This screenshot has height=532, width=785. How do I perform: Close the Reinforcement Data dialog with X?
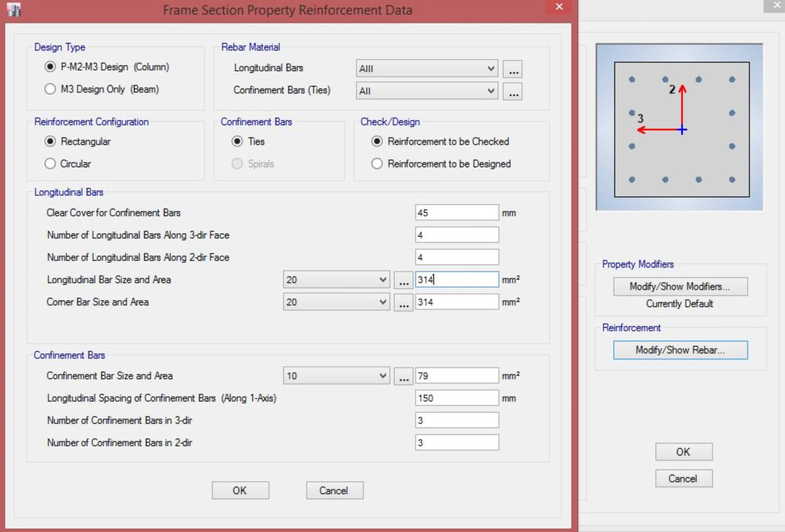click(559, 7)
